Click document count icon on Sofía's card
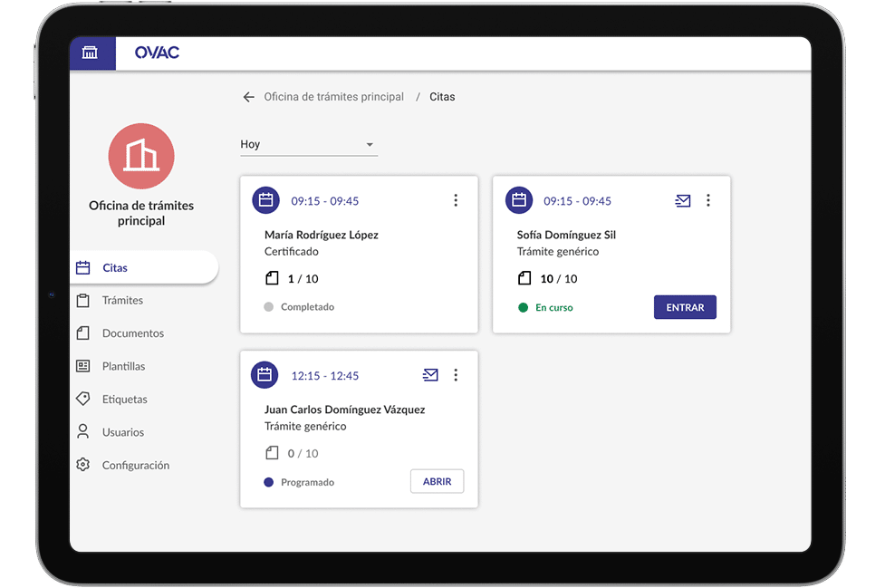This screenshot has width=885, height=588. point(524,278)
